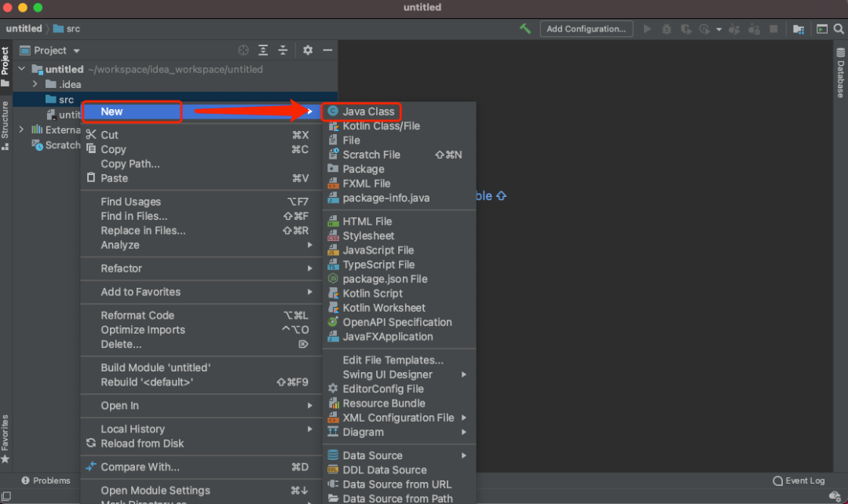Select File in the New submenu
Image resolution: width=848 pixels, height=504 pixels.
click(x=399, y=140)
